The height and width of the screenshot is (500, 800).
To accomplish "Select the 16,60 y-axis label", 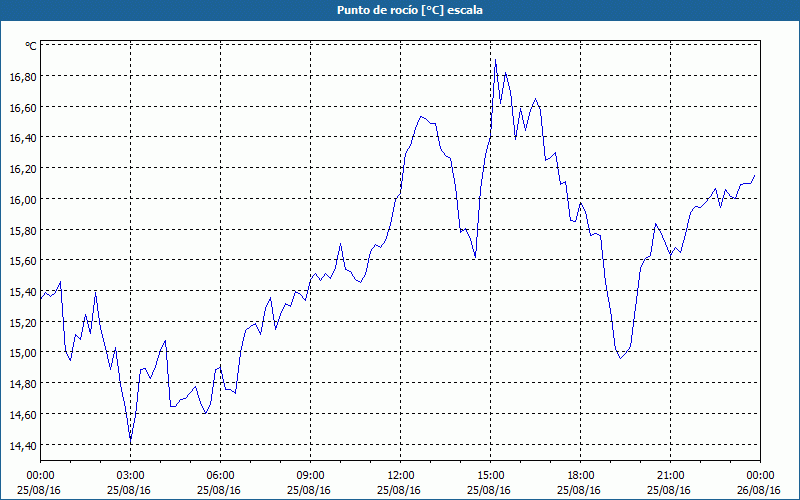I will [x=23, y=107].
